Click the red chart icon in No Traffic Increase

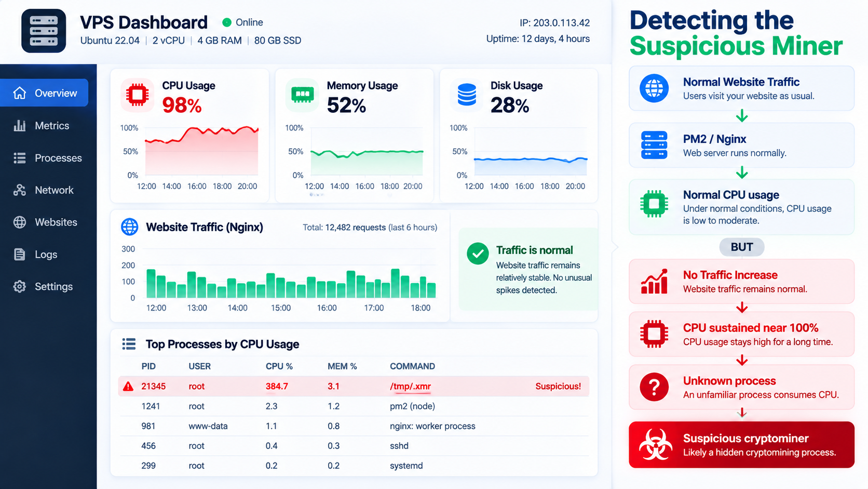click(x=654, y=281)
